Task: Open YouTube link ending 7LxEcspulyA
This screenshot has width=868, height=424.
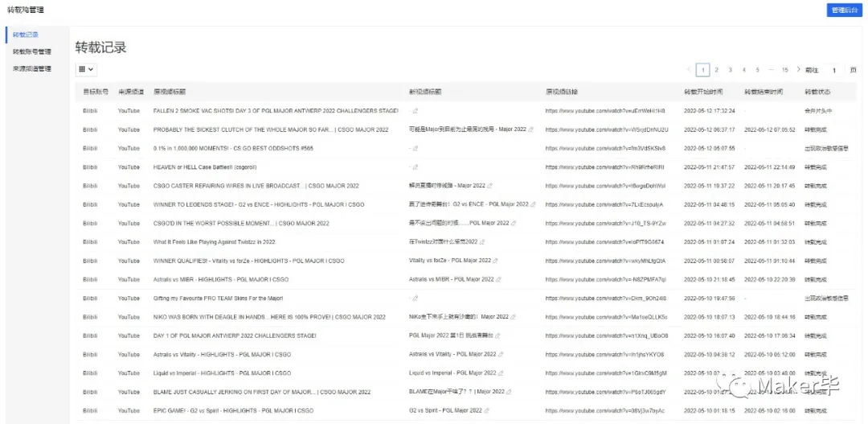Action: [604, 204]
